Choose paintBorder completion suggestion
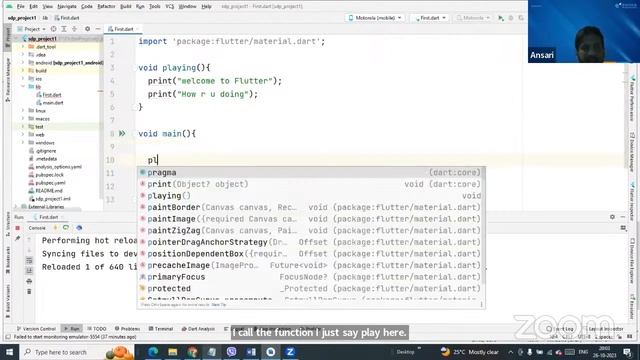 click(x=311, y=207)
